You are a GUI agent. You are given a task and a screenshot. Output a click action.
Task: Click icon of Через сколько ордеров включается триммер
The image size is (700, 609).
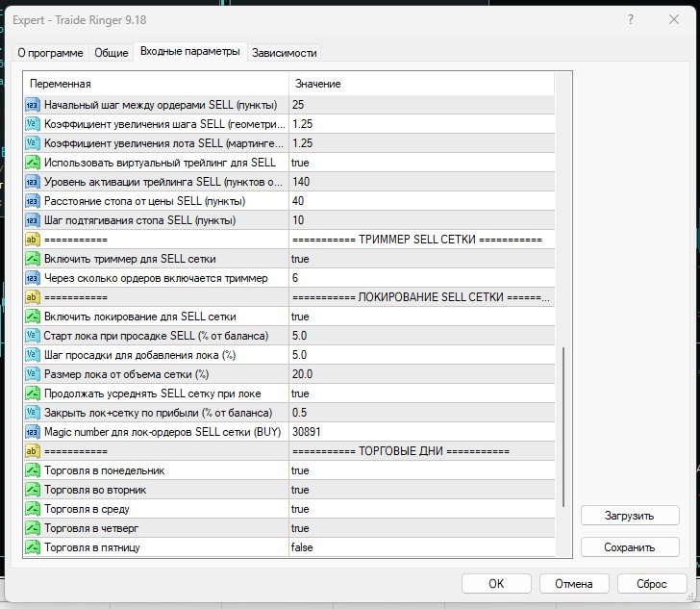tap(33, 278)
